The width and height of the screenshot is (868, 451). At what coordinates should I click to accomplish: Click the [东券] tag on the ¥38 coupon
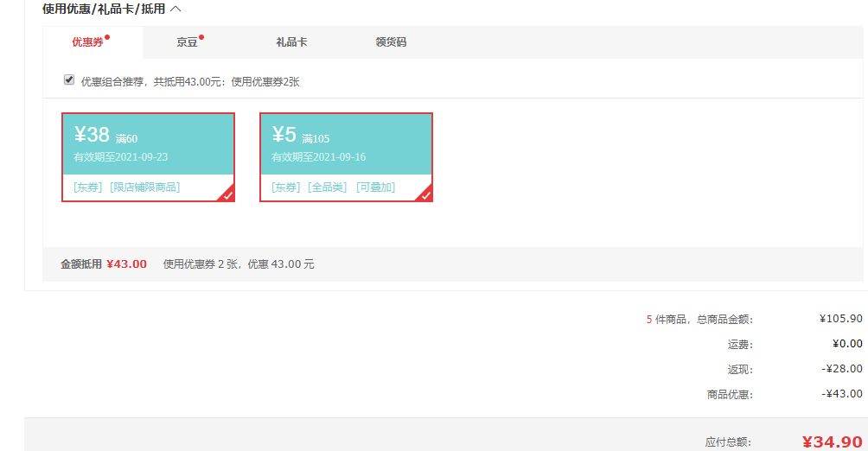[88, 187]
